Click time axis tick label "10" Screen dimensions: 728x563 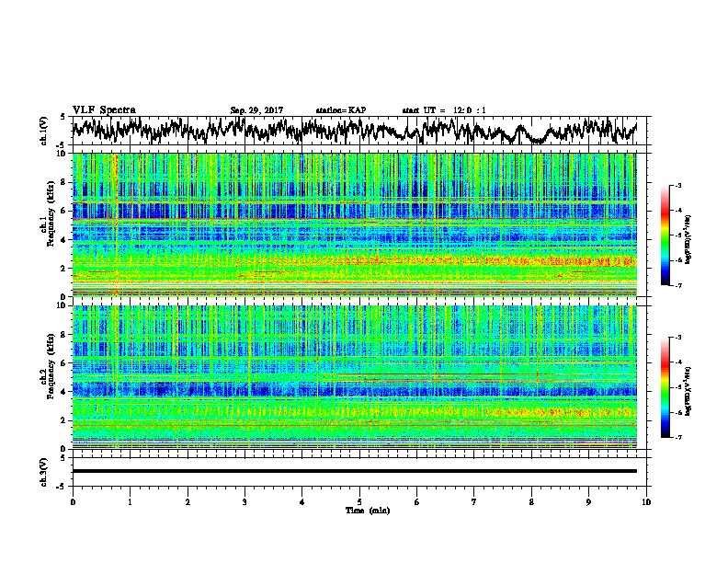[x=646, y=502]
